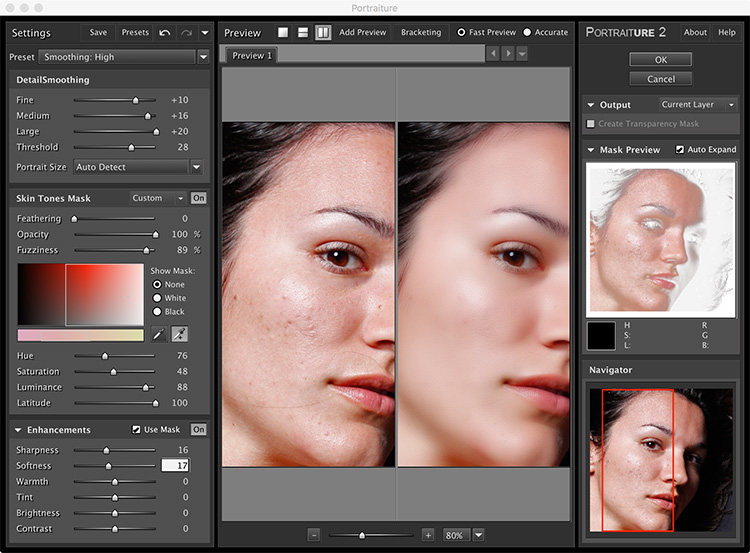Select single preview layout icon
Image resolution: width=750 pixels, height=553 pixels.
click(283, 33)
